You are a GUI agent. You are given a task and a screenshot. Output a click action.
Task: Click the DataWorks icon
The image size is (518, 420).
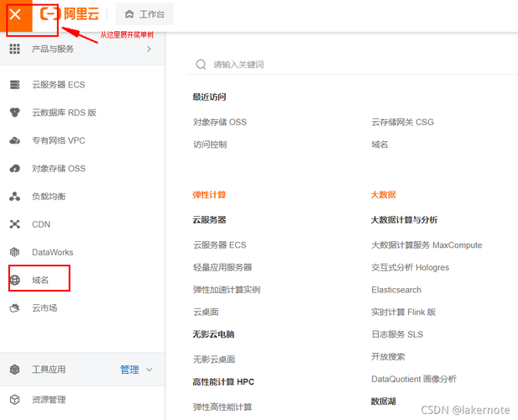(14, 252)
